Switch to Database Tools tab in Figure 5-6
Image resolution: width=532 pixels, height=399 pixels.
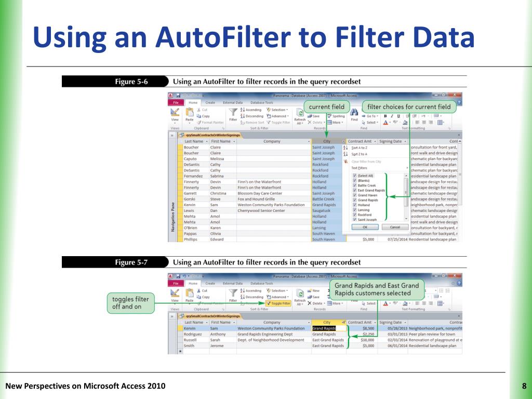point(262,102)
